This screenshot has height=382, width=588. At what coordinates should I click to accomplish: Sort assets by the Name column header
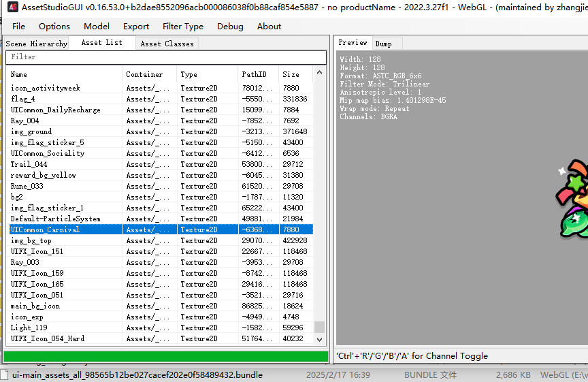click(x=65, y=74)
